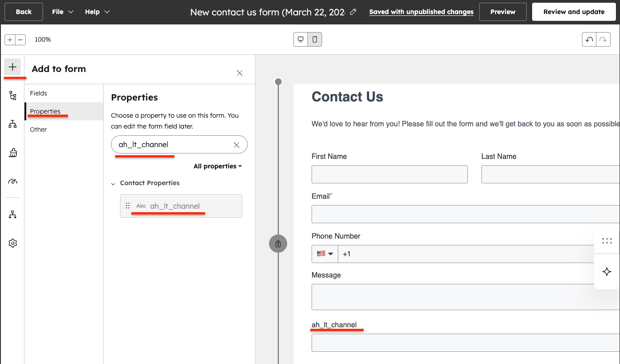
Task: Zoom out using the minus control
Action: click(21, 39)
